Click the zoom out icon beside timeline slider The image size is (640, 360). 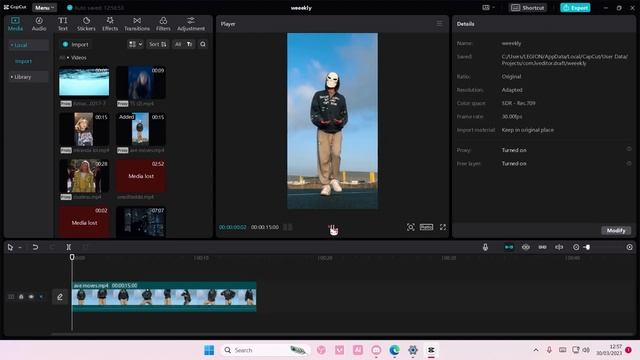(576, 247)
